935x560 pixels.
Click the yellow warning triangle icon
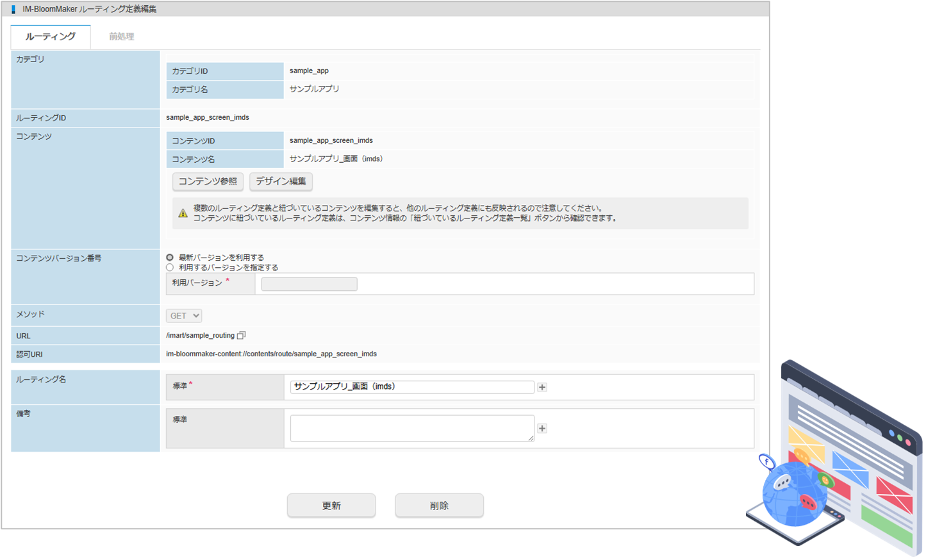tap(183, 213)
